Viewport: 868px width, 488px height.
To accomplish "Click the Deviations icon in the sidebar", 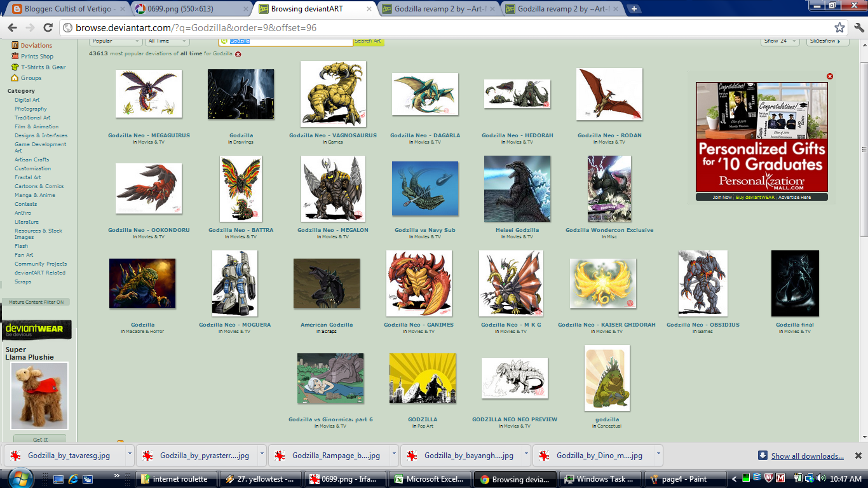I will coord(14,46).
